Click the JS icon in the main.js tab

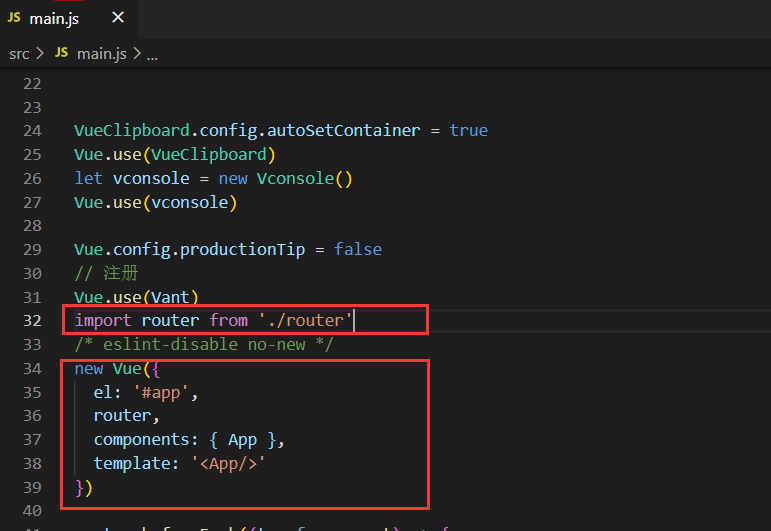click(14, 18)
